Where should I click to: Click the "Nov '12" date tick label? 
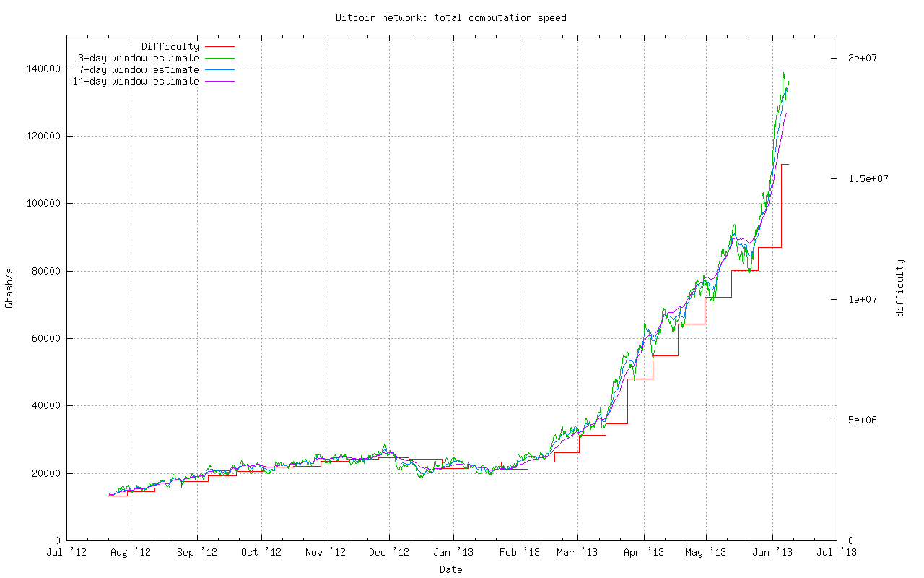325,553
